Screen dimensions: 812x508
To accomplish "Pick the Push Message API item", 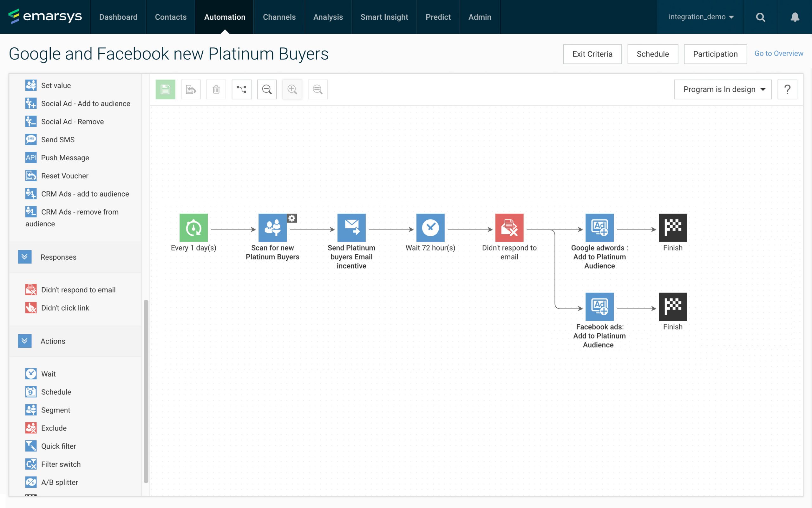I will (x=57, y=157).
